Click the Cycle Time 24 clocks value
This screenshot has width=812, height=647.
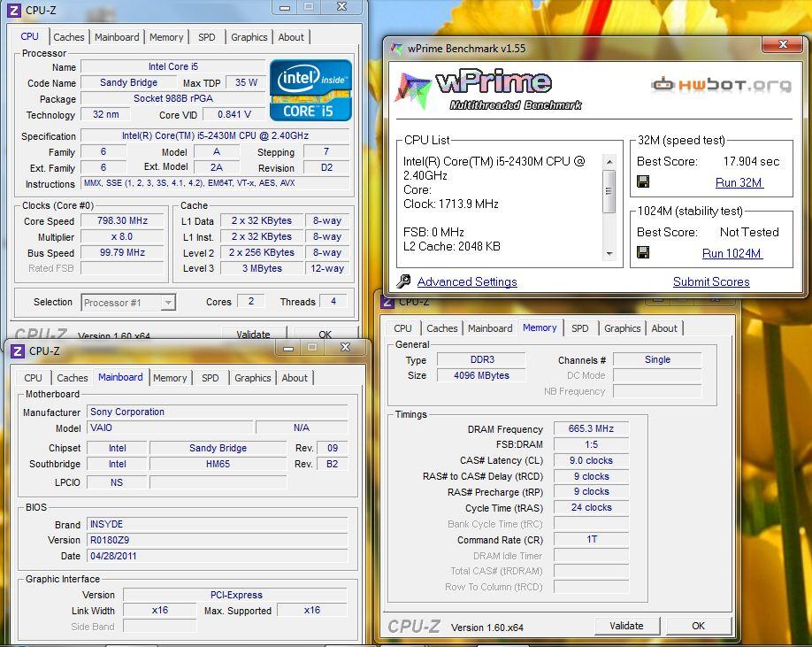click(x=591, y=508)
